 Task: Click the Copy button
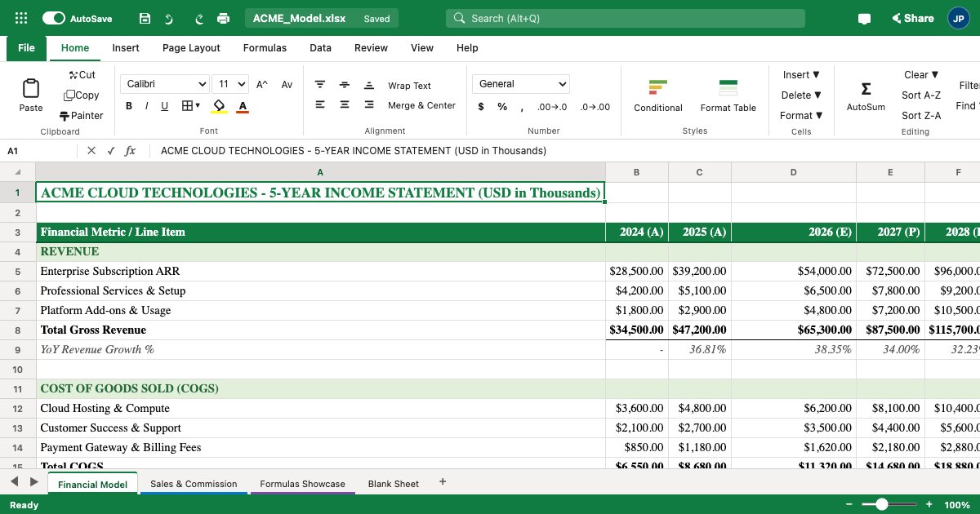click(x=82, y=95)
